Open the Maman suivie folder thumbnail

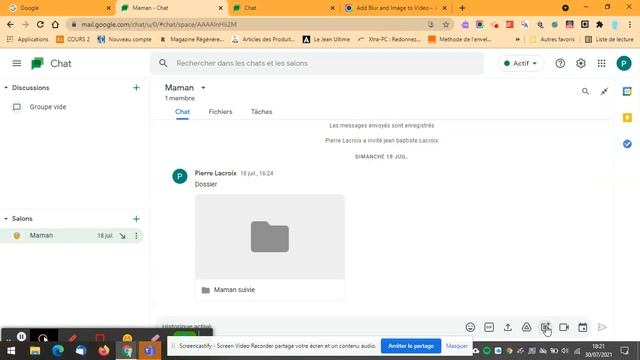pyautogui.click(x=270, y=237)
